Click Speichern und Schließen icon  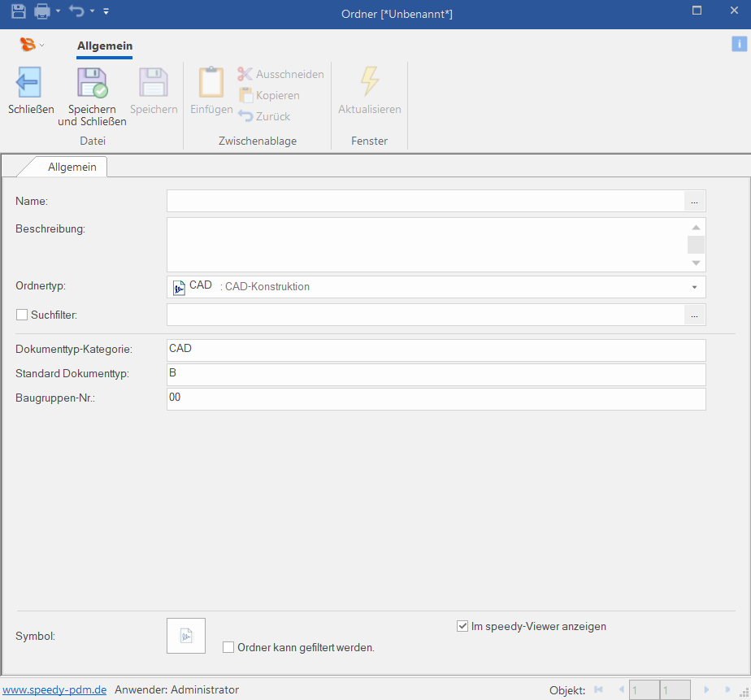91,83
